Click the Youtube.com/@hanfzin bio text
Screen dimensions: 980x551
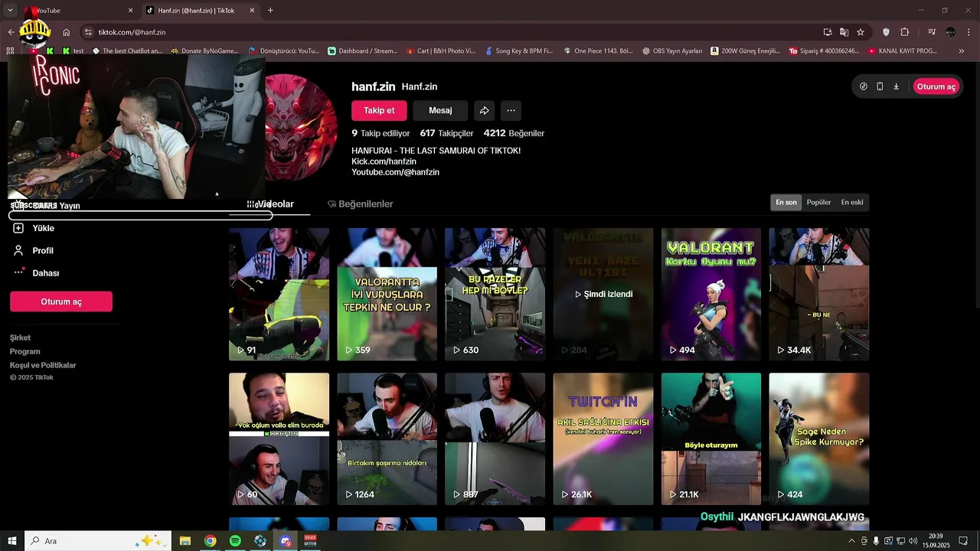395,172
